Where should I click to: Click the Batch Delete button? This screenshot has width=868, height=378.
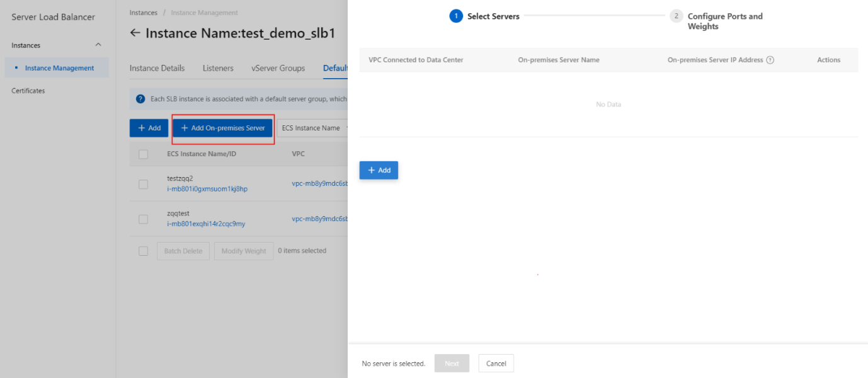pyautogui.click(x=183, y=251)
